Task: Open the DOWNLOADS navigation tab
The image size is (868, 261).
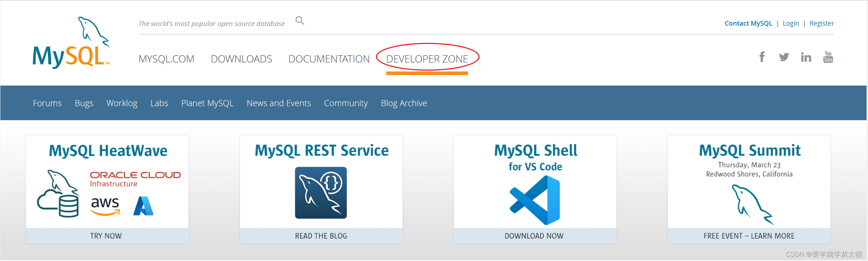Action: [x=241, y=59]
